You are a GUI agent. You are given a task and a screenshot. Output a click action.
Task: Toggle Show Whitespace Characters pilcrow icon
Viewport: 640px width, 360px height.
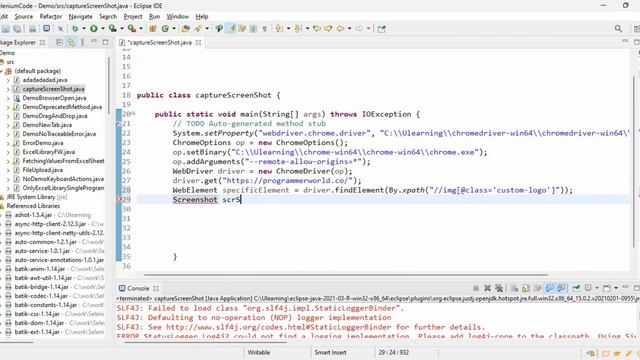pos(265,29)
